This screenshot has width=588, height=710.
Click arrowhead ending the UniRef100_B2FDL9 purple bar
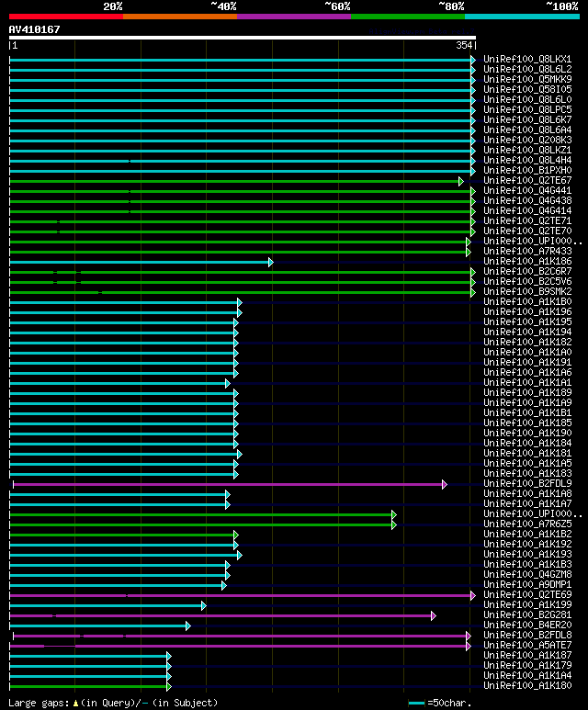(445, 484)
